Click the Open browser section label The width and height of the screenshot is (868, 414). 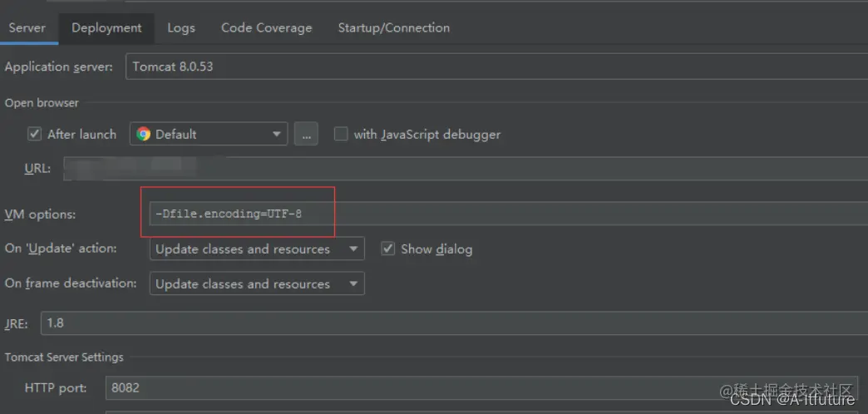tap(42, 103)
